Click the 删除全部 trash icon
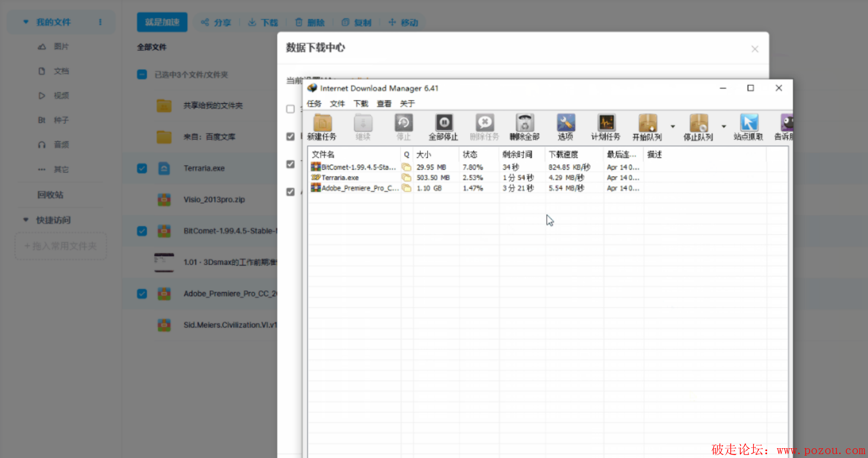The width and height of the screenshot is (868, 458). coord(525,123)
